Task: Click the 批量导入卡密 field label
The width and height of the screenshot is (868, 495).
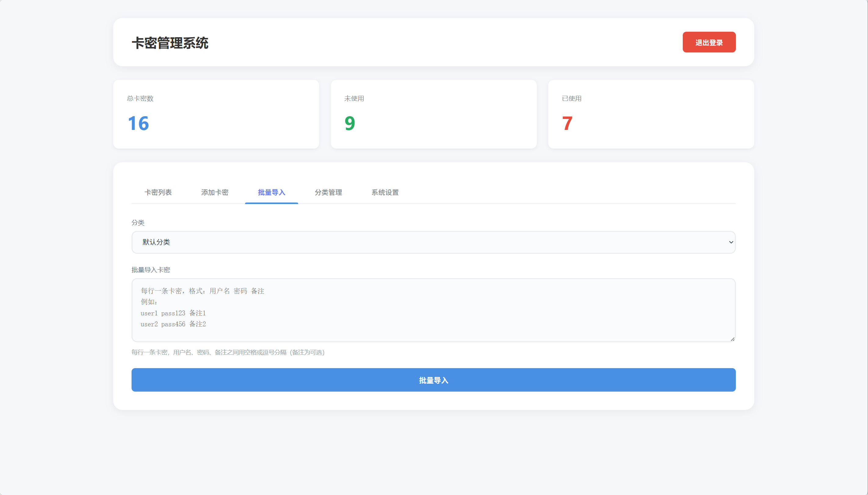Action: (151, 270)
